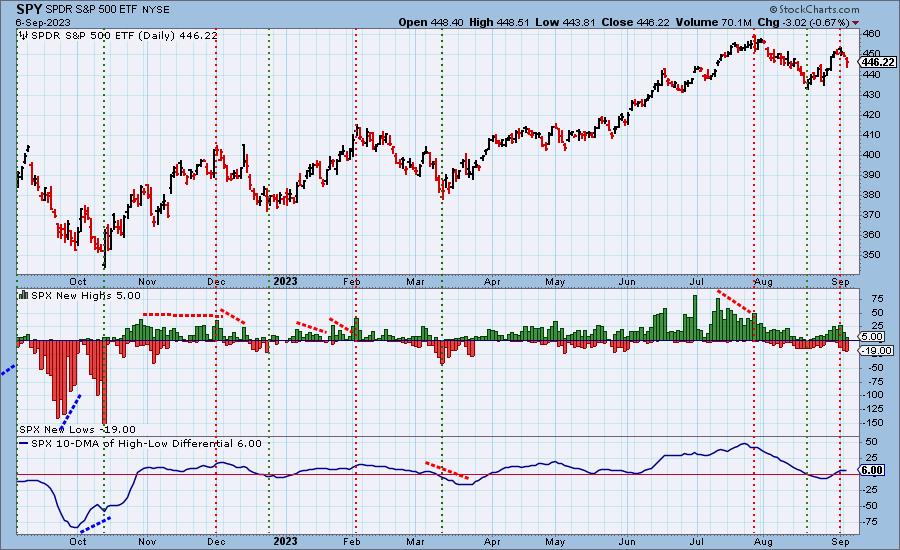Click the Feb label under the price chart

(x=351, y=281)
